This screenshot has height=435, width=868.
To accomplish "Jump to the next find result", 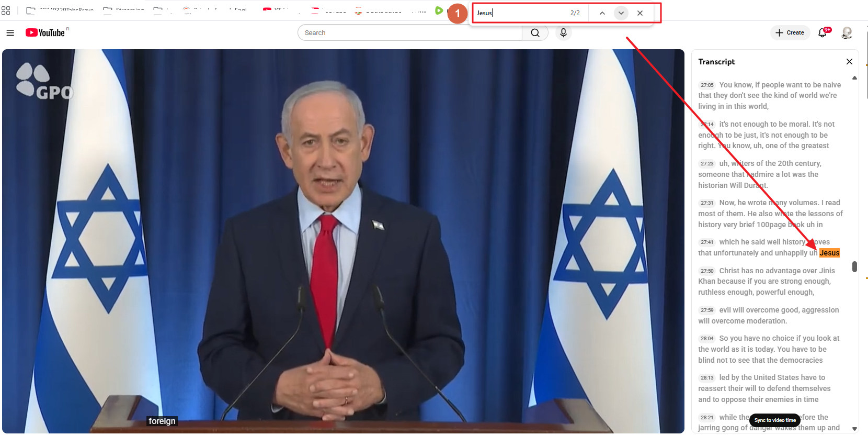I will [621, 13].
